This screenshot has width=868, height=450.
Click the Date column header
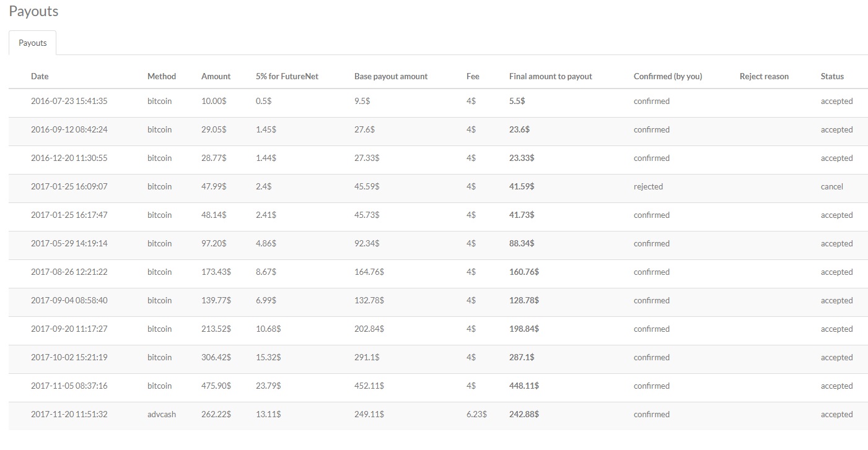pos(40,76)
